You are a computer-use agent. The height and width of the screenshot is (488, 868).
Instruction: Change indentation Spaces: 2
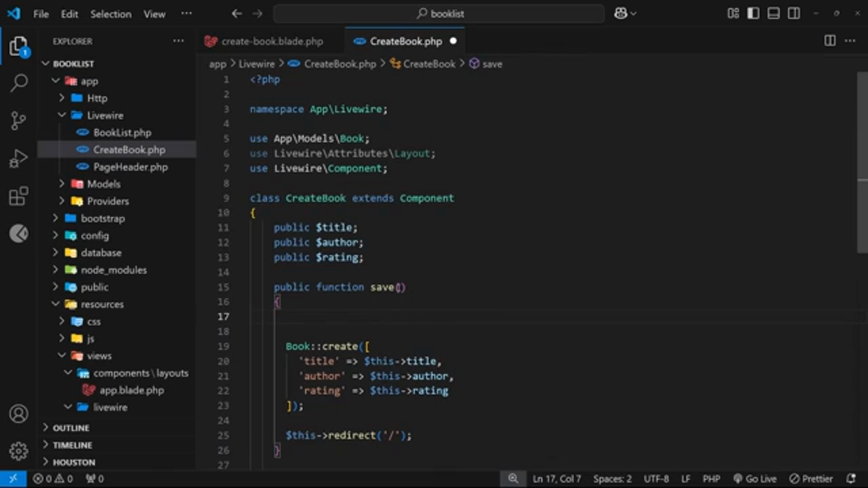(x=612, y=479)
